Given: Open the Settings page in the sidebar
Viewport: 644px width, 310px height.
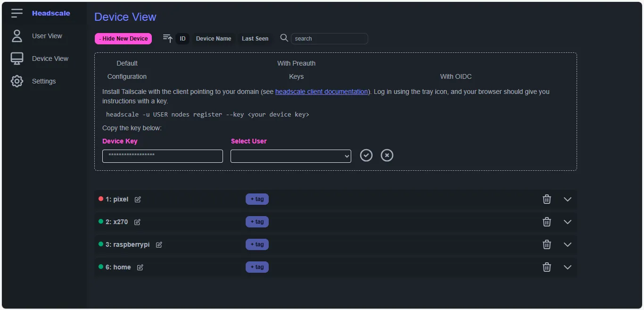Looking at the screenshot, I should point(43,81).
